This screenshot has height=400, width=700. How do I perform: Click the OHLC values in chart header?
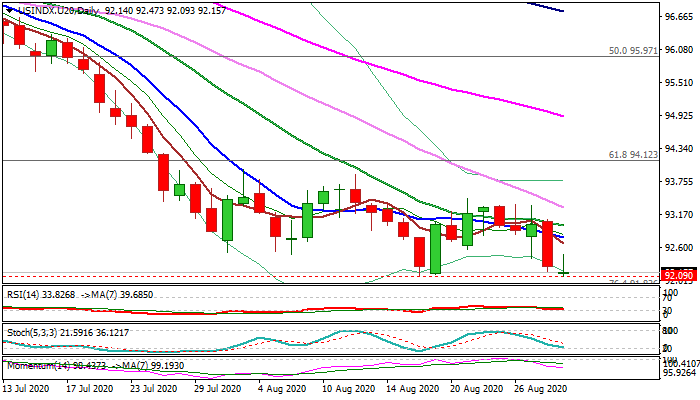click(x=162, y=9)
